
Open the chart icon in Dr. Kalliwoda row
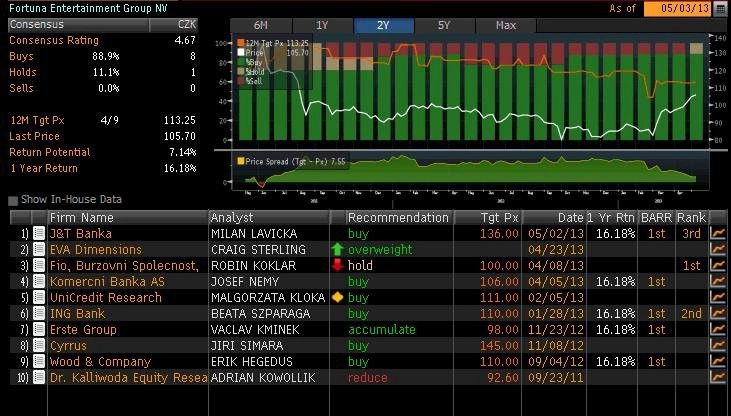(717, 377)
